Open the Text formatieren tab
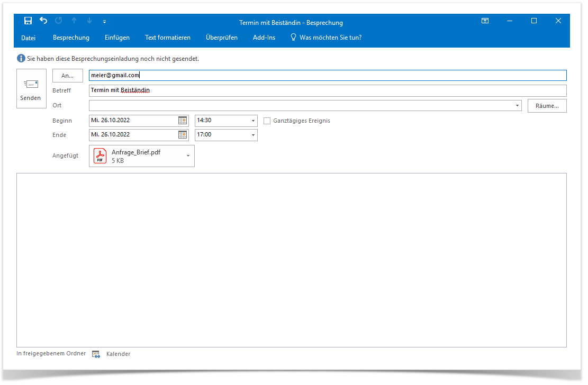Screen dimensions: 588x385 coord(168,38)
